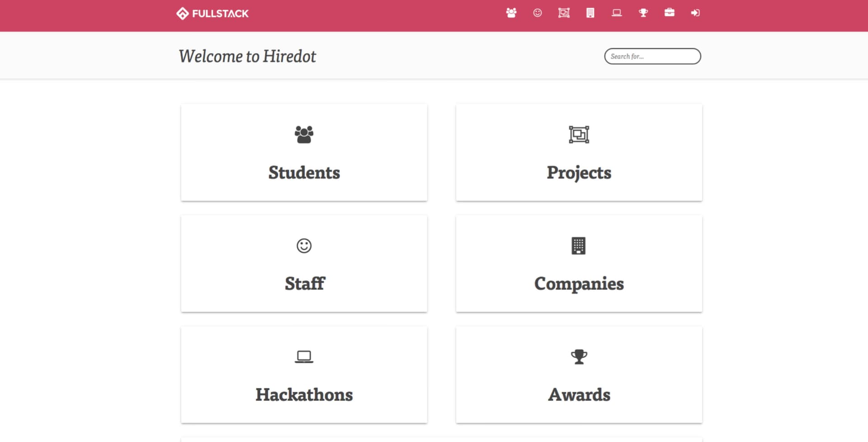This screenshot has width=868, height=442.
Task: Select the smiley Staff icon in the navbar
Action: [537, 13]
